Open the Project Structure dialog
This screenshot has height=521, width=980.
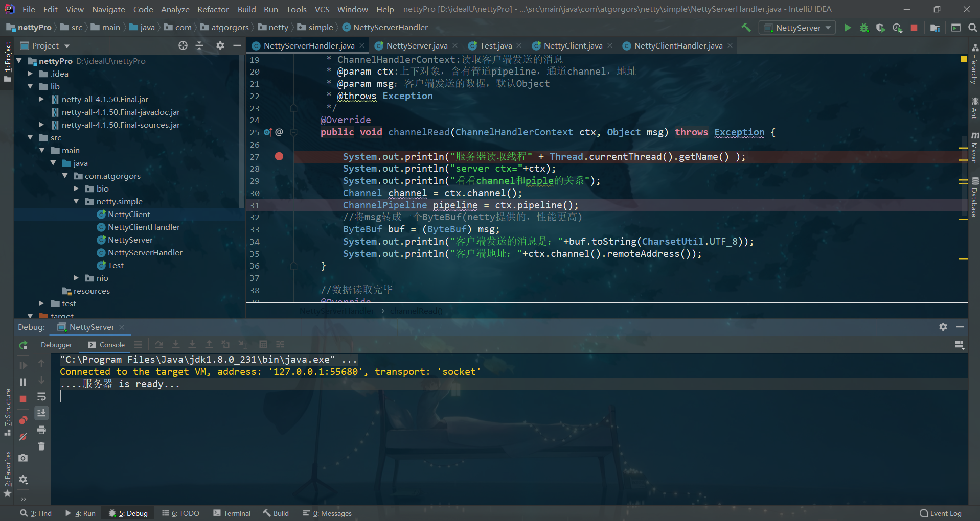click(935, 28)
